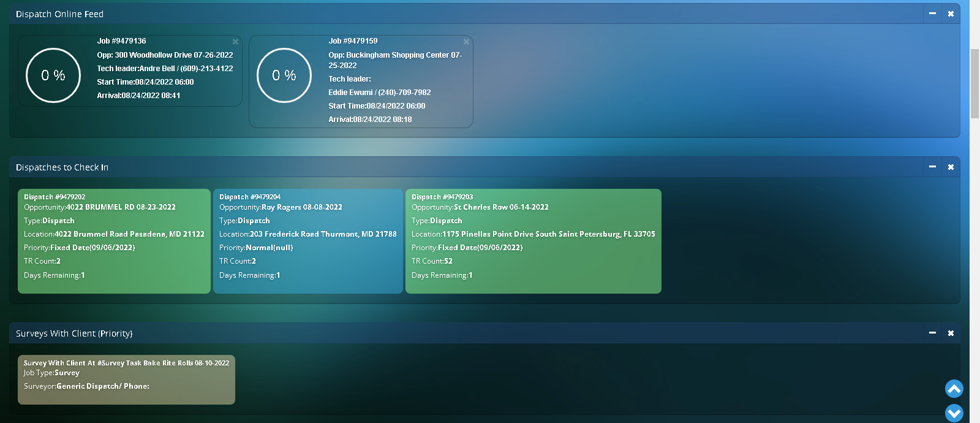The height and width of the screenshot is (423, 980).
Task: Click Job Type Survey text
Action: click(x=51, y=373)
